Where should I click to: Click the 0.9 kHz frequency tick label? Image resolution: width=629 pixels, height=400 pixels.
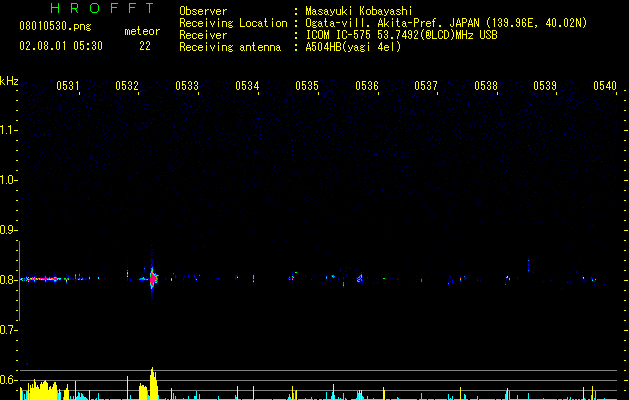[8, 230]
